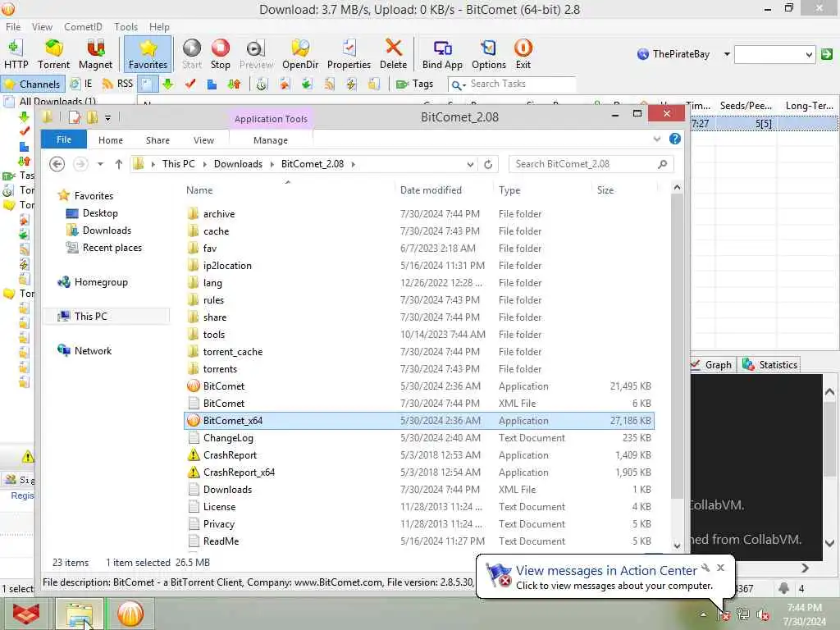Viewport: 840px width, 630px height.
Task: Click the Quick Access properties icon
Action: [x=75, y=117]
